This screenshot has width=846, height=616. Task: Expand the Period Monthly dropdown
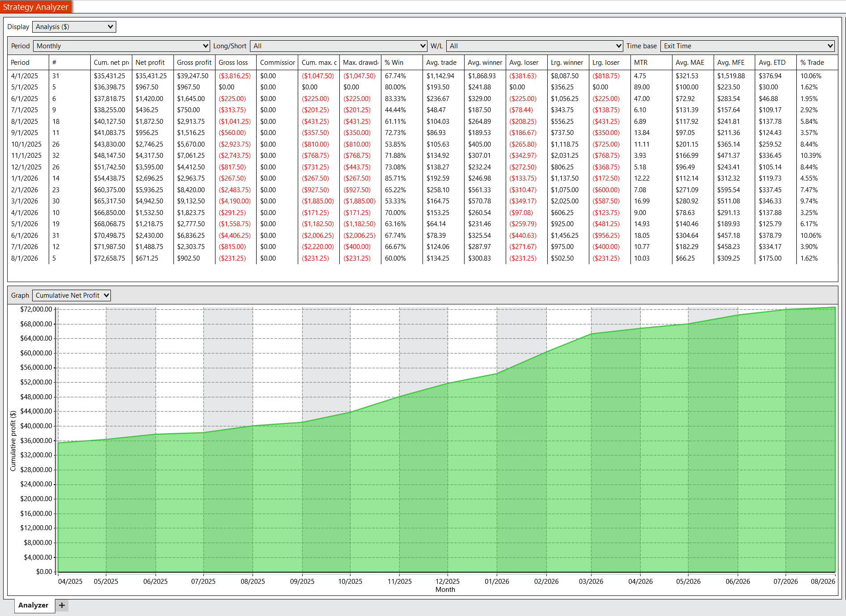tap(122, 46)
